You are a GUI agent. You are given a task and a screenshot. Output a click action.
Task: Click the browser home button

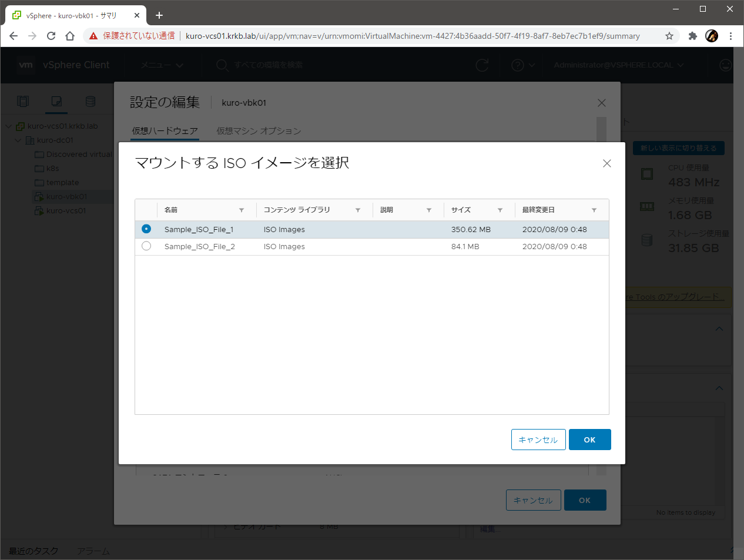70,36
